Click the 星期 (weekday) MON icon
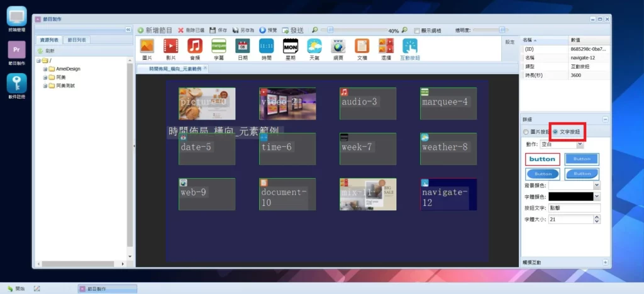 point(290,48)
